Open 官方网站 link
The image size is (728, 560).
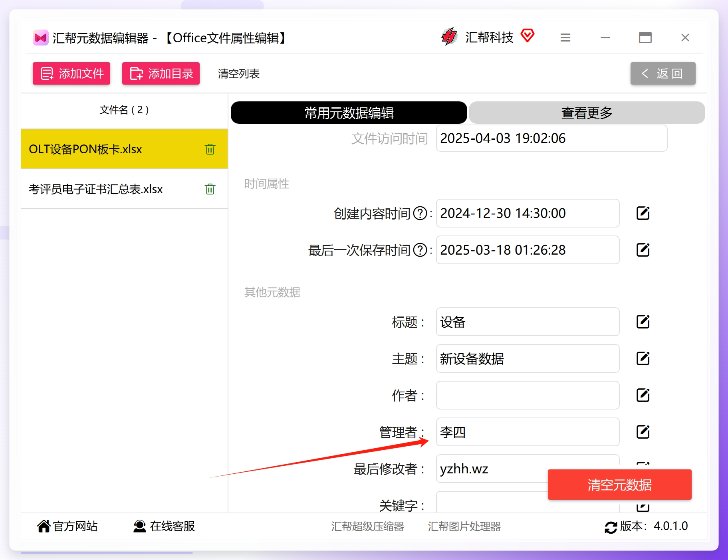[x=67, y=526]
